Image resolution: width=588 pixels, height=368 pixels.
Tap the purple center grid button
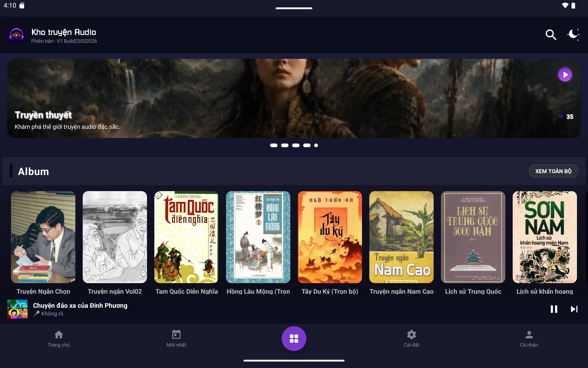click(x=294, y=339)
